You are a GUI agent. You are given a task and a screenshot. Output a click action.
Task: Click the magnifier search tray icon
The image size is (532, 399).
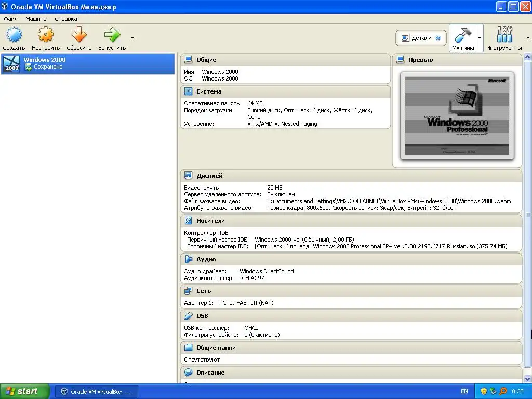tap(503, 391)
